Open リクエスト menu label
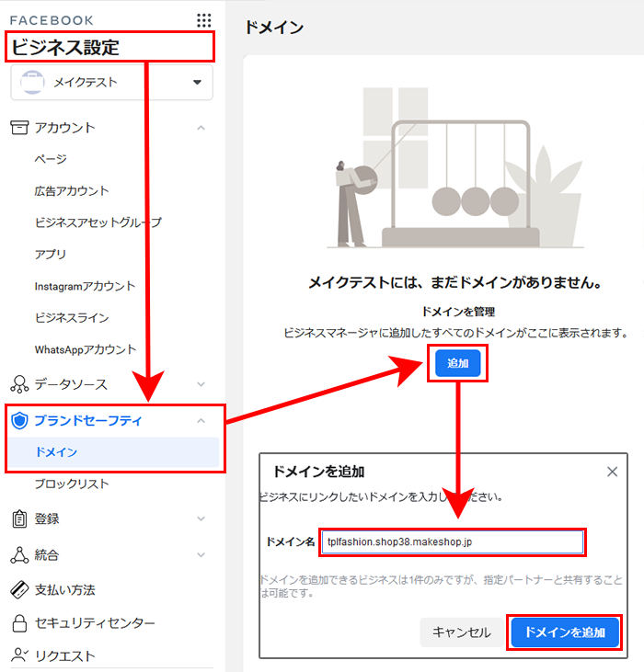 (64, 656)
